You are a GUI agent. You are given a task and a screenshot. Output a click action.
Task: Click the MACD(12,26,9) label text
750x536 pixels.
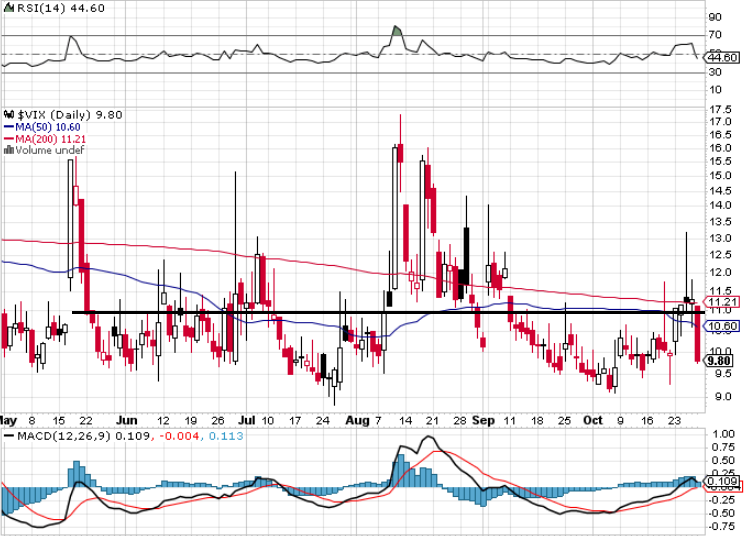point(64,436)
